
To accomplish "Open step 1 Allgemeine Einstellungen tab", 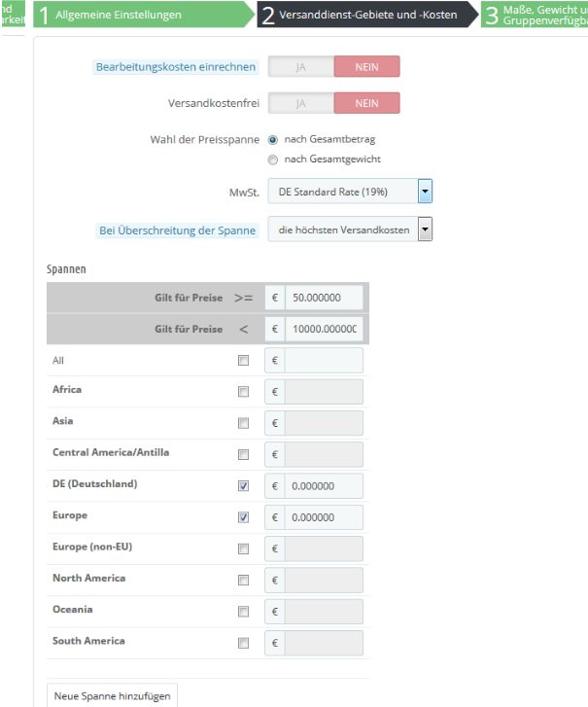I will [x=138, y=15].
